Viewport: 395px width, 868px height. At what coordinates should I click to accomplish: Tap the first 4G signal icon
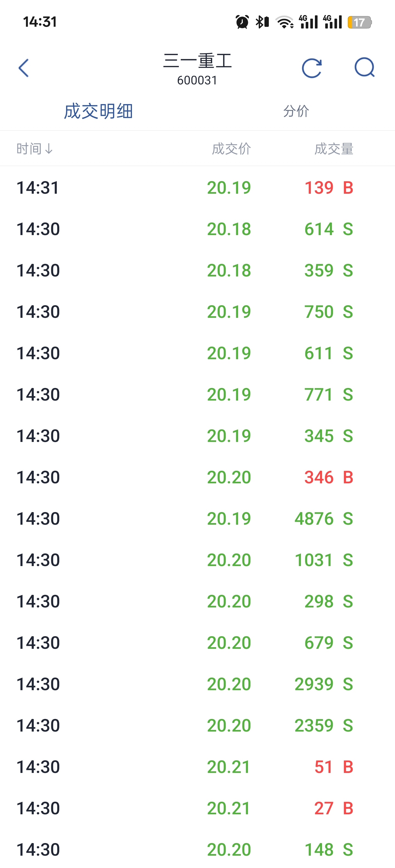tap(308, 22)
